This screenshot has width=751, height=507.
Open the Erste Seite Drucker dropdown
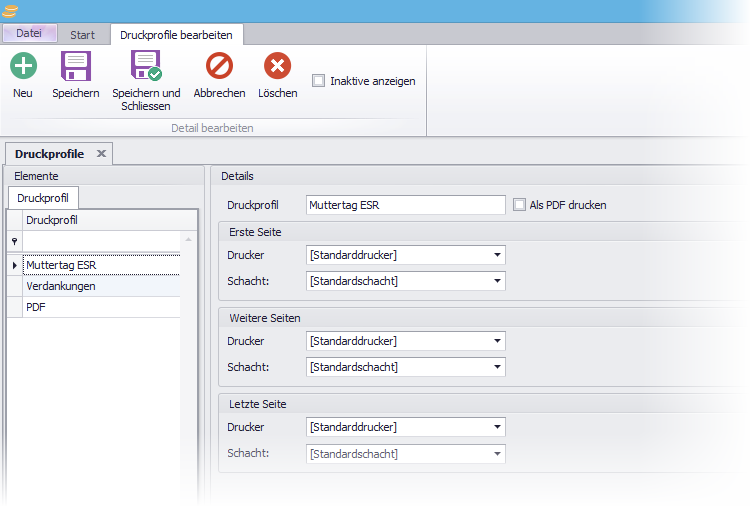coord(497,255)
